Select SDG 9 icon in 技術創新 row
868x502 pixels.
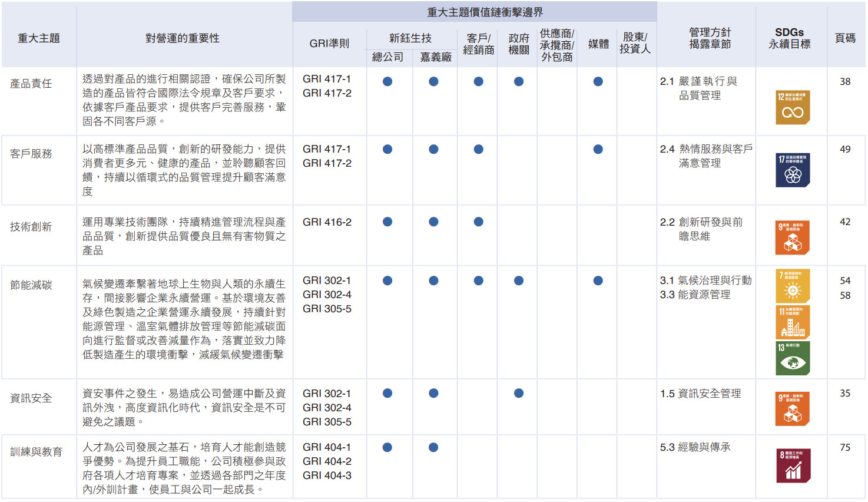tap(793, 237)
